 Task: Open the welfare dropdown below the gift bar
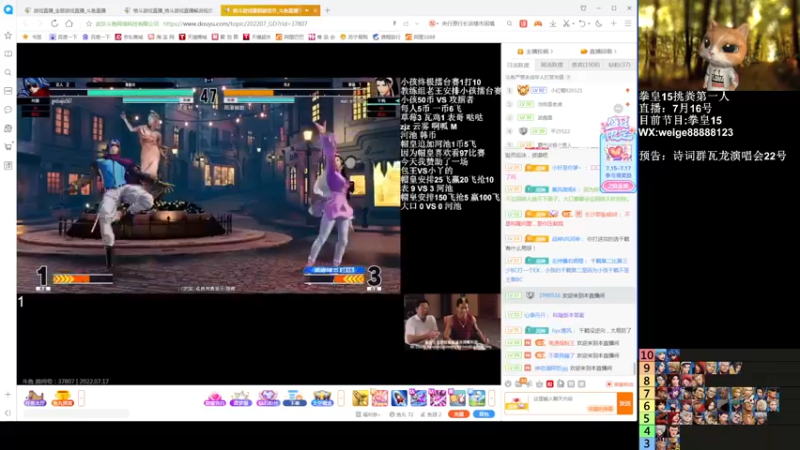(x=367, y=414)
